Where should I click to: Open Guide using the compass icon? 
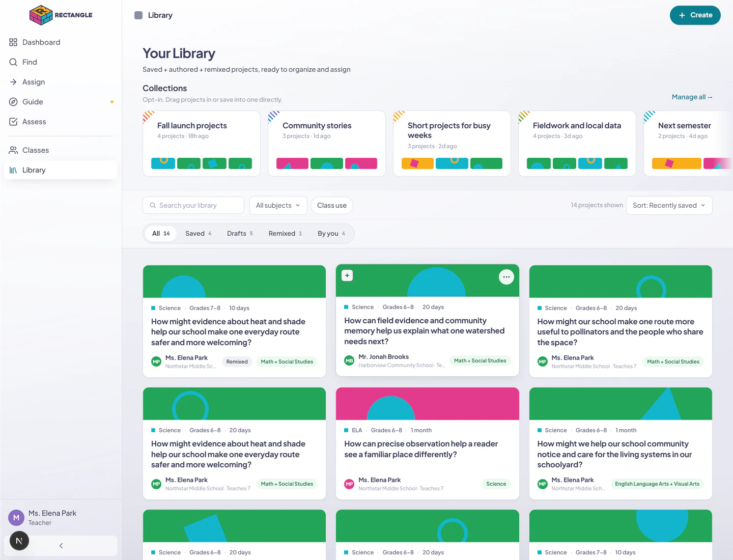pyautogui.click(x=13, y=102)
